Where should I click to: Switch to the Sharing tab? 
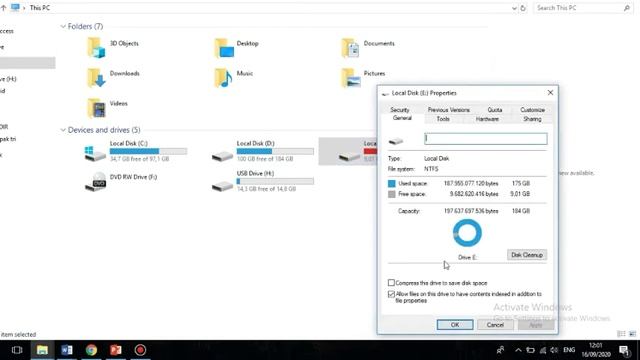click(x=532, y=119)
